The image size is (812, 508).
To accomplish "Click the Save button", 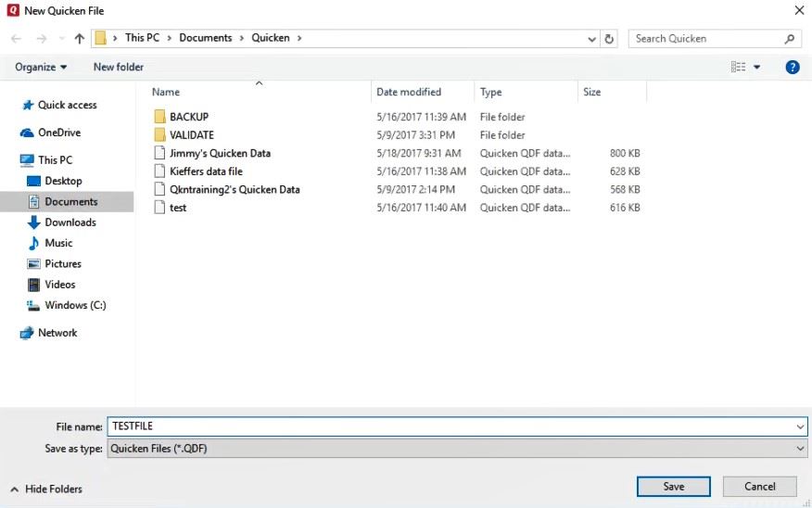I will (673, 487).
